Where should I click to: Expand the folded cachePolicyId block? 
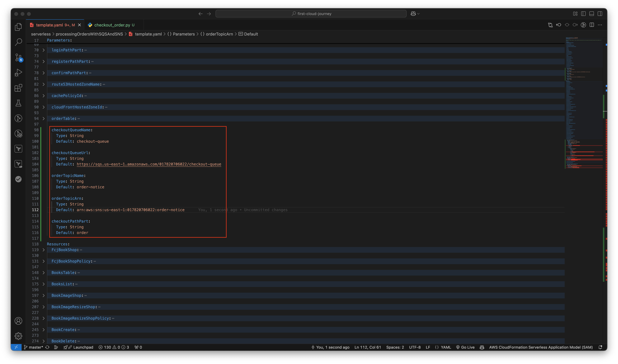coord(44,96)
